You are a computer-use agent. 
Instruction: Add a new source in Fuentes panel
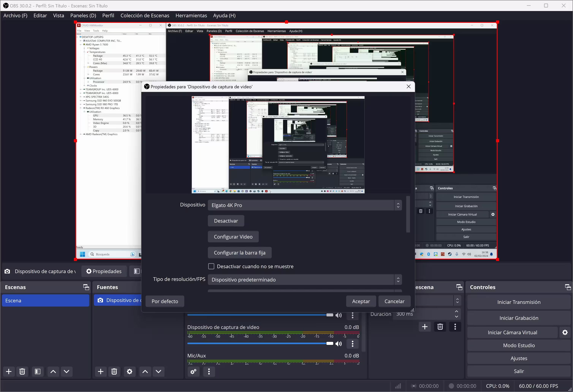(x=101, y=371)
